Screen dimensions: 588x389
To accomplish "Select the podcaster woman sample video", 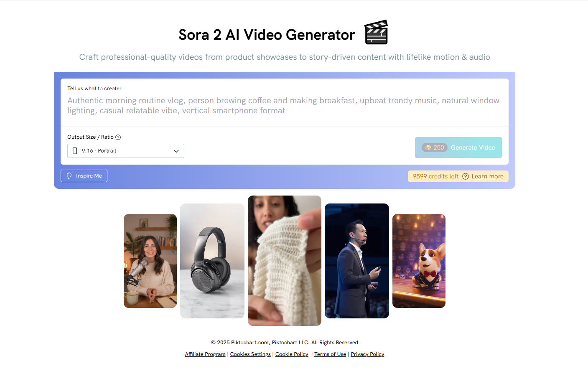I will coord(150,261).
